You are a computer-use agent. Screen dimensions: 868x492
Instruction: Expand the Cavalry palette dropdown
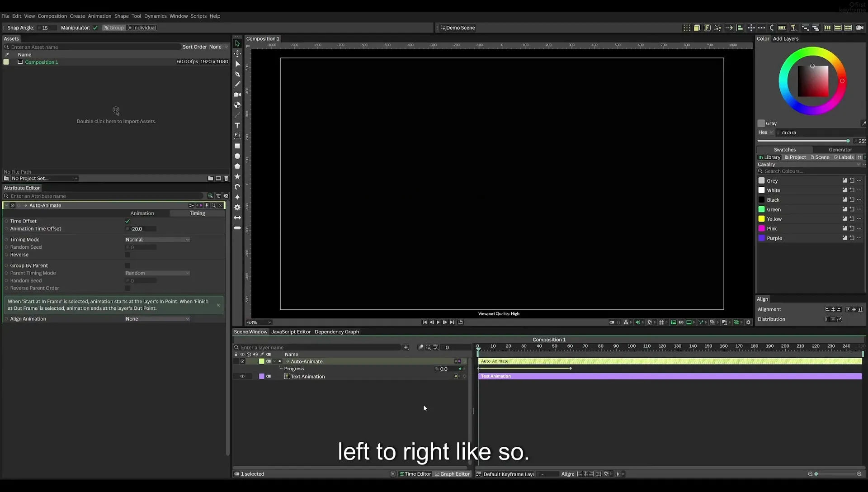point(809,165)
